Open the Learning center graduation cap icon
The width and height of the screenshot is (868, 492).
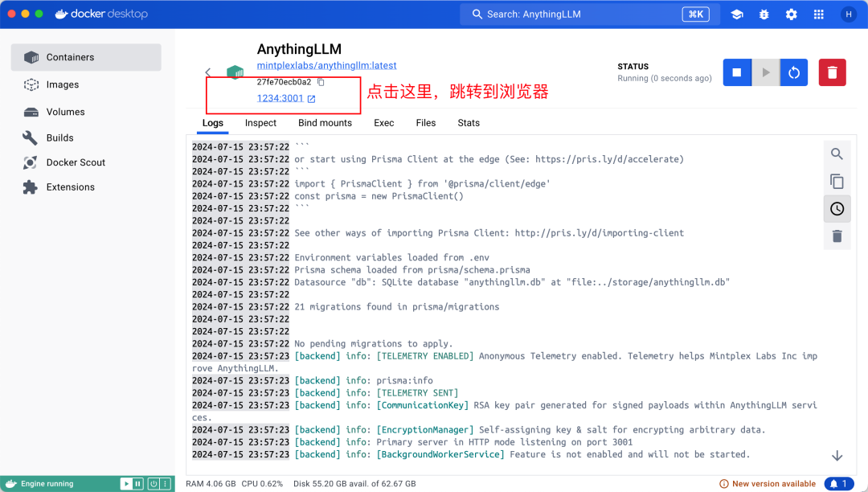[x=737, y=14]
